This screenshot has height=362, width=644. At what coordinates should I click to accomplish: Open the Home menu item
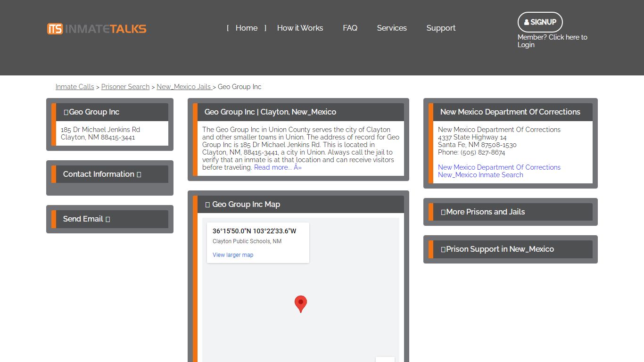tap(247, 28)
